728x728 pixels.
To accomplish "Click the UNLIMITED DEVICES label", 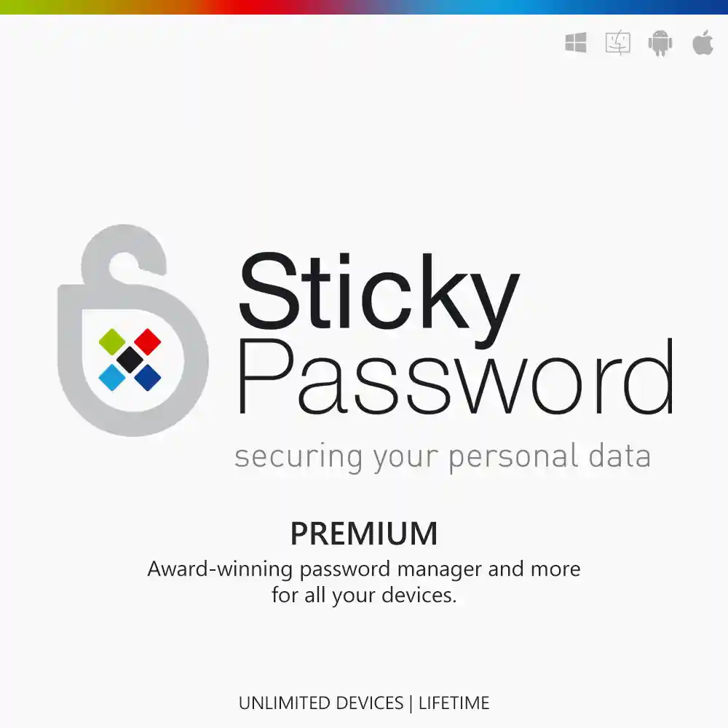I will [321, 703].
